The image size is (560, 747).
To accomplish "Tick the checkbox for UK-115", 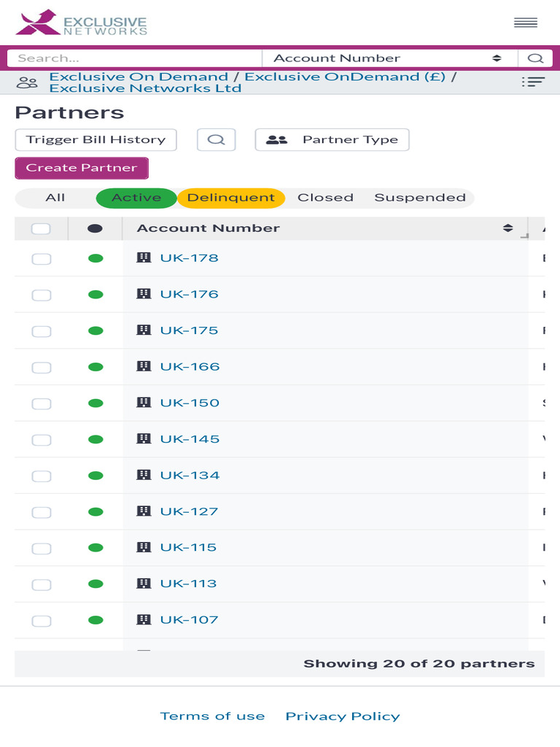I will 42,549.
